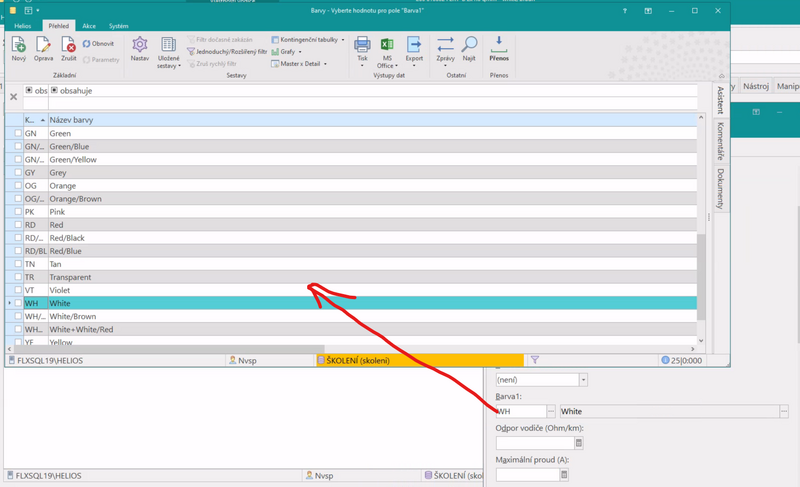Select the checkbox for the Violet row
Image resolution: width=800 pixels, height=487 pixels.
18,290
